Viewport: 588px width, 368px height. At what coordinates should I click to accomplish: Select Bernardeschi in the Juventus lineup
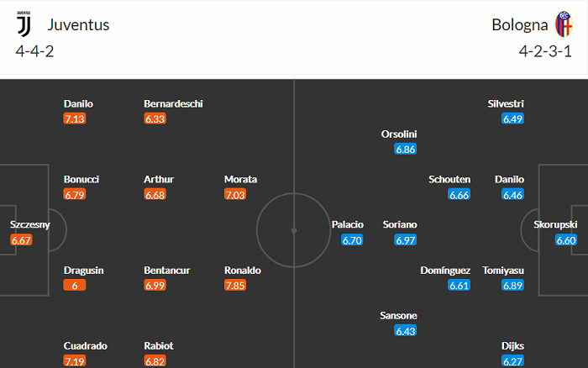(173, 103)
